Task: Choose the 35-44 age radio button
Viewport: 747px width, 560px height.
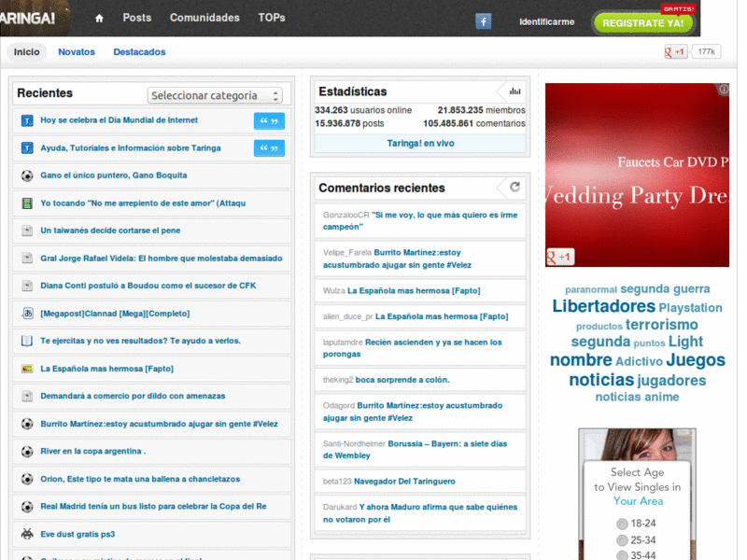Action: (x=622, y=555)
